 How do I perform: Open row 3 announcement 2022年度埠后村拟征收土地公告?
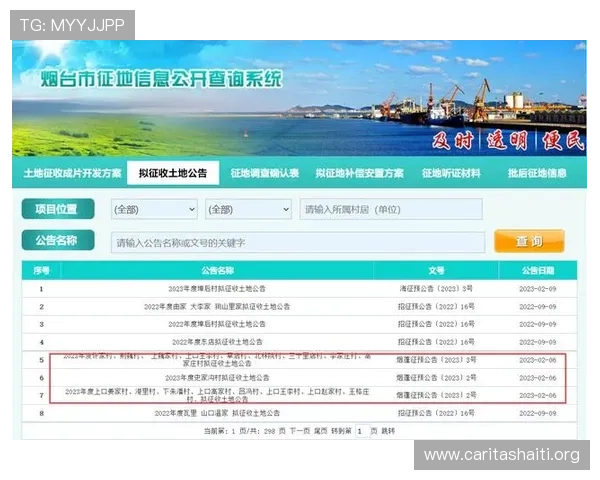(217, 324)
